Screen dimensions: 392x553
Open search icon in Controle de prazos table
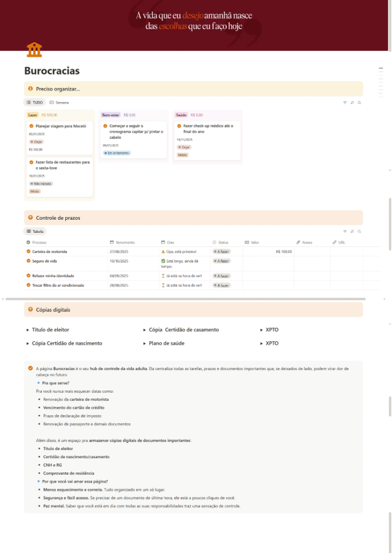[359, 231]
